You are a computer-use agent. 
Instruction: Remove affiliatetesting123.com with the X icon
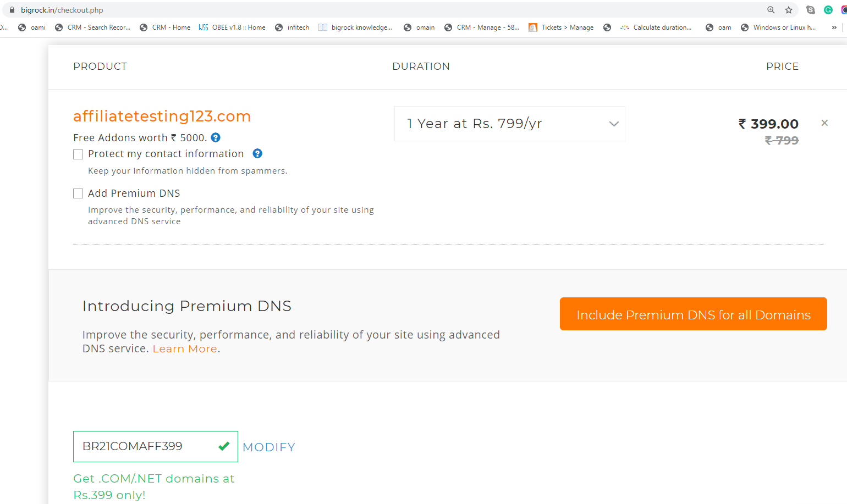click(x=824, y=123)
